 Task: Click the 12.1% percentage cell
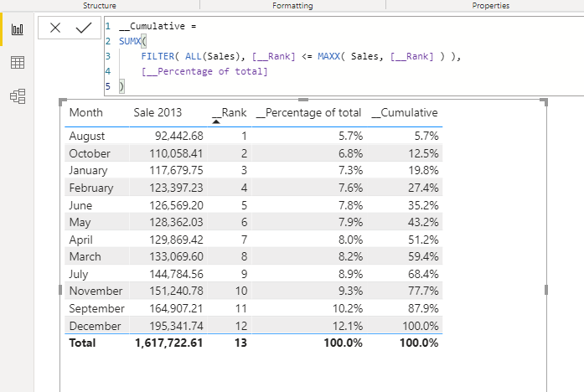348,326
